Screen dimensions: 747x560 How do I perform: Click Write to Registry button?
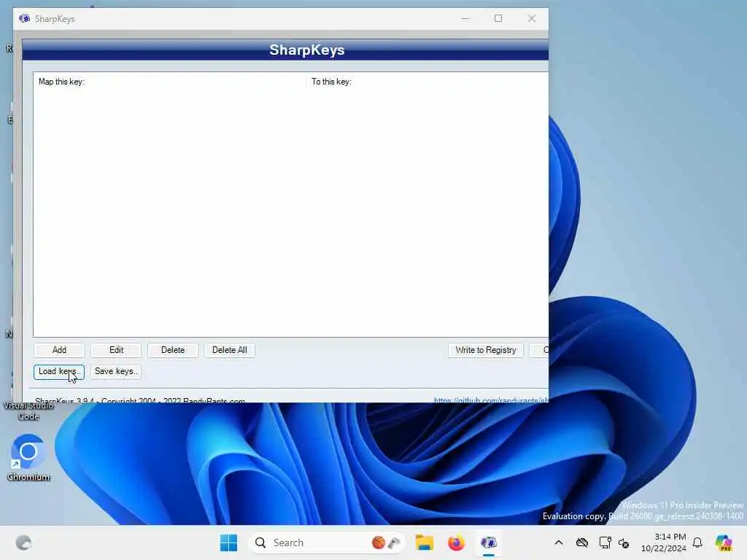pyautogui.click(x=485, y=350)
